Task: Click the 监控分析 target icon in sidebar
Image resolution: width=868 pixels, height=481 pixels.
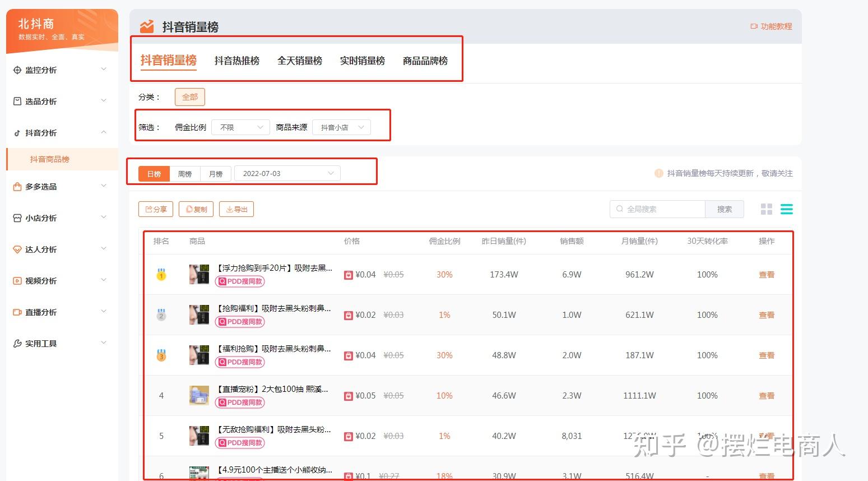Action: 17,70
